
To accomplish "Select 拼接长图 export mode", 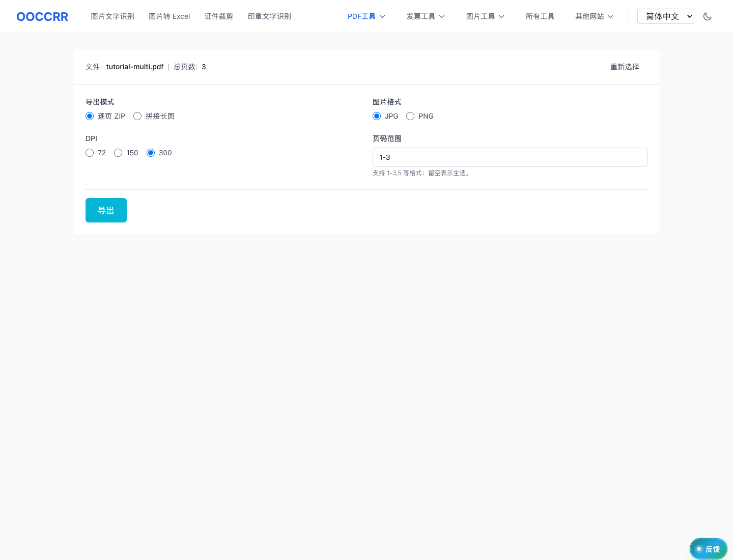I will pyautogui.click(x=137, y=116).
